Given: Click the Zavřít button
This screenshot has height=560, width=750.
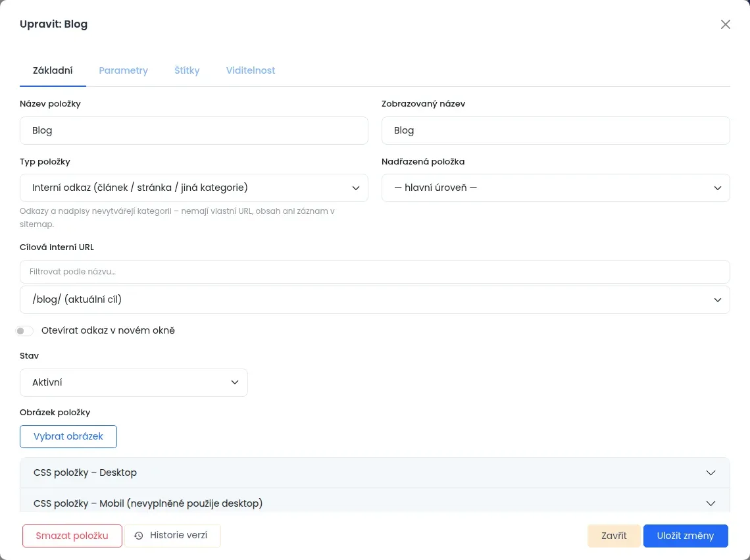Looking at the screenshot, I should (614, 536).
